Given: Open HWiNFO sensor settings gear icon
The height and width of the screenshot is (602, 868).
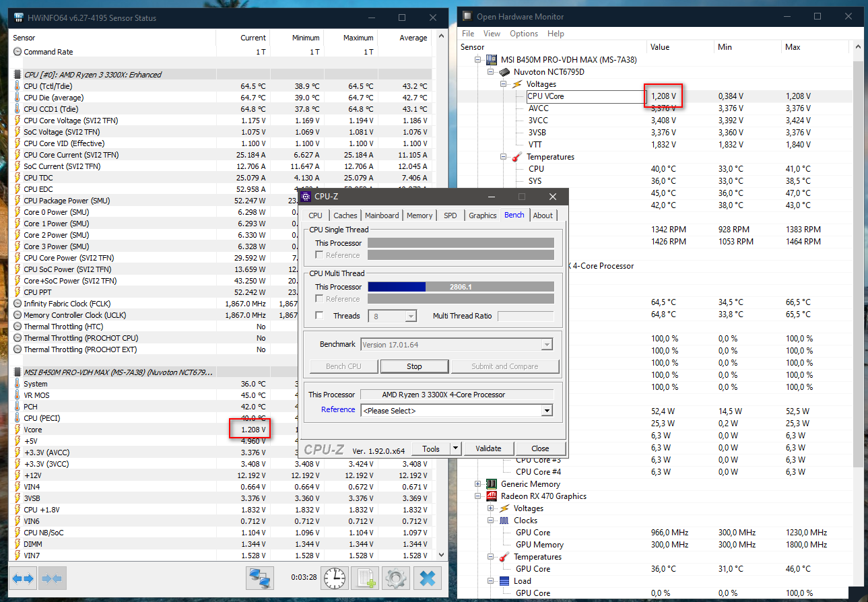Looking at the screenshot, I should (x=396, y=578).
